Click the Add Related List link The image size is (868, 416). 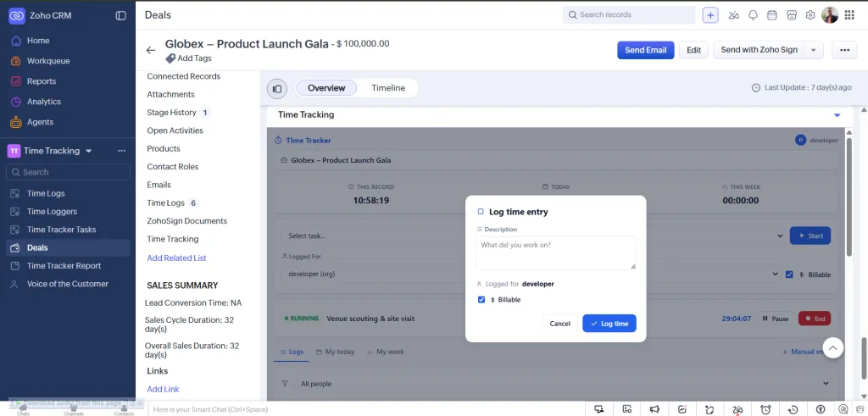tap(176, 258)
